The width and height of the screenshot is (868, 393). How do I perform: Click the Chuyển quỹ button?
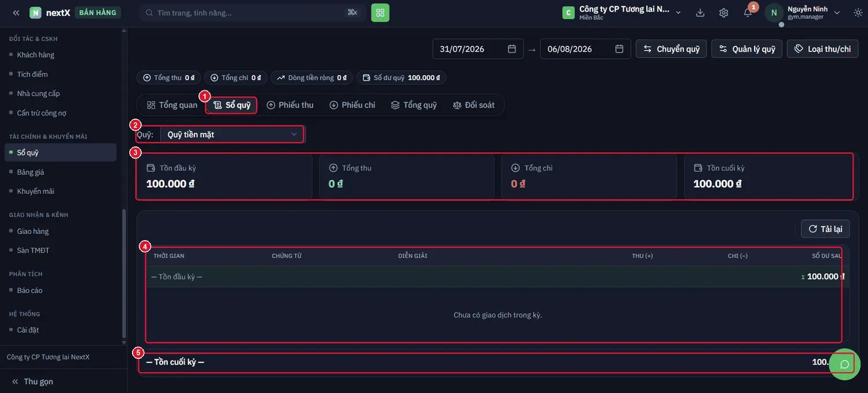pyautogui.click(x=671, y=49)
